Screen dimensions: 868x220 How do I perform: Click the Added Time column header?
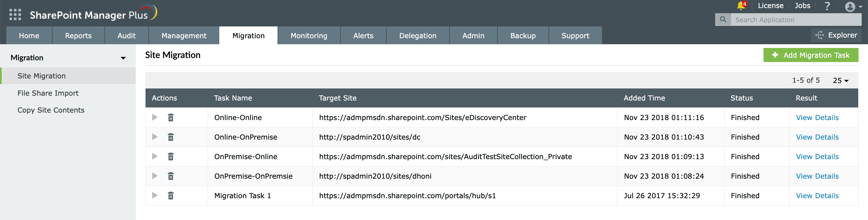(x=644, y=98)
